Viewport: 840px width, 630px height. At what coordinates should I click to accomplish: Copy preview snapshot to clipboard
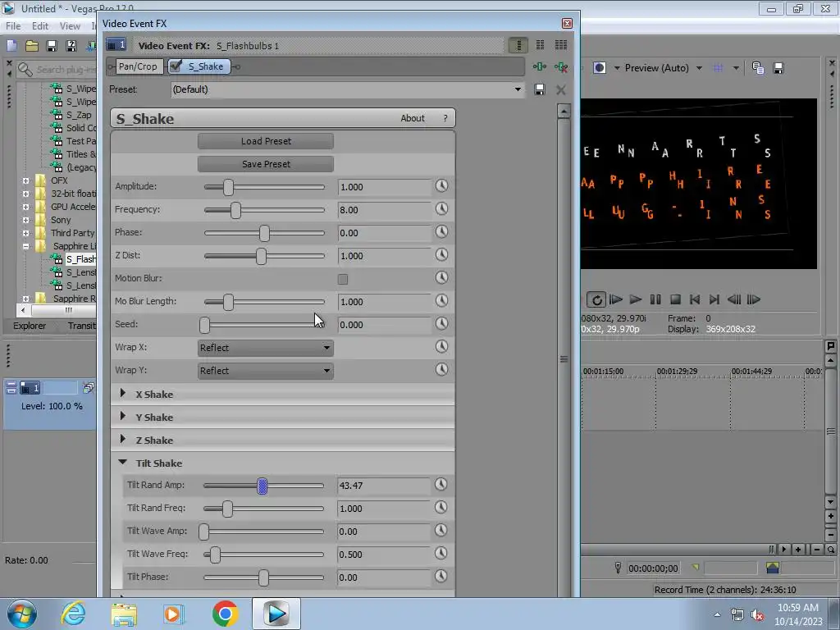757,68
